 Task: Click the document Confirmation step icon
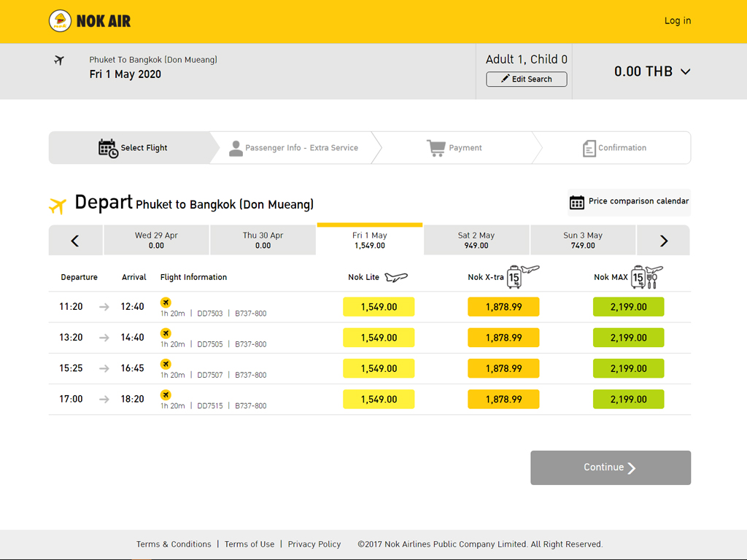point(589,149)
